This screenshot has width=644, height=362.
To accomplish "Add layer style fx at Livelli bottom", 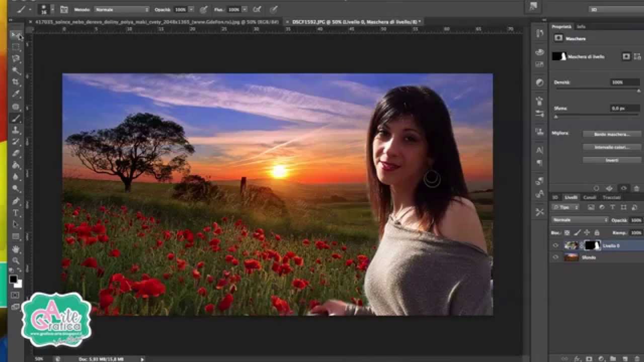I will point(577,359).
